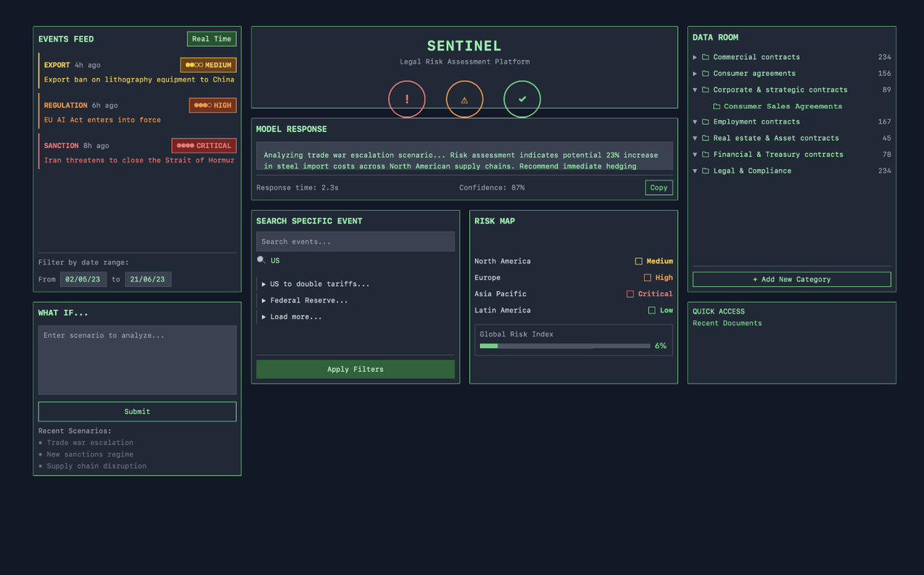Click the Global Risk Index progress bar

(565, 346)
